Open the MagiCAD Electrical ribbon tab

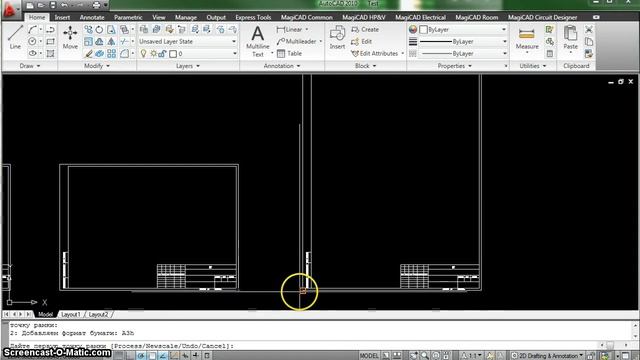(420, 17)
